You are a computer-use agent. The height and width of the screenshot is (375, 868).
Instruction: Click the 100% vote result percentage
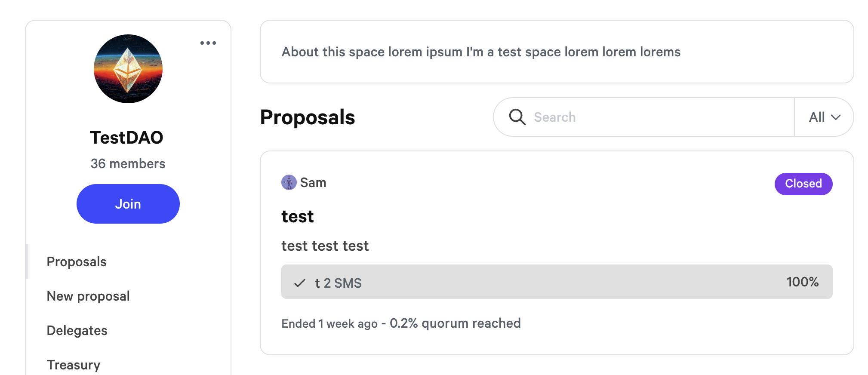click(x=802, y=282)
